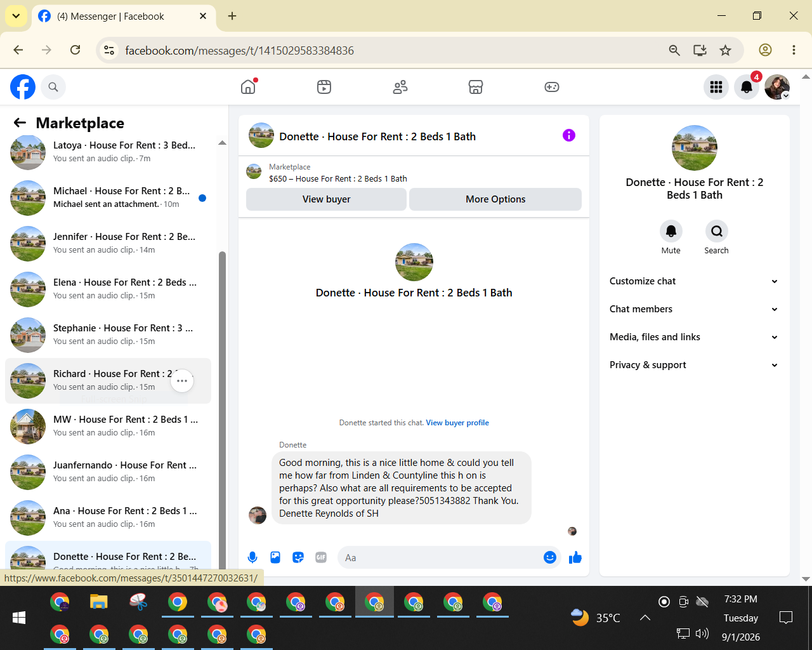The width and height of the screenshot is (812, 650).
Task: Click the voice clip microphone icon
Action: (252, 557)
